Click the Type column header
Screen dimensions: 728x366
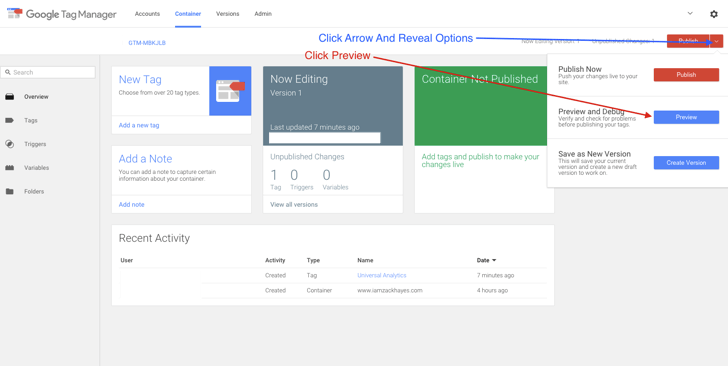tap(313, 261)
